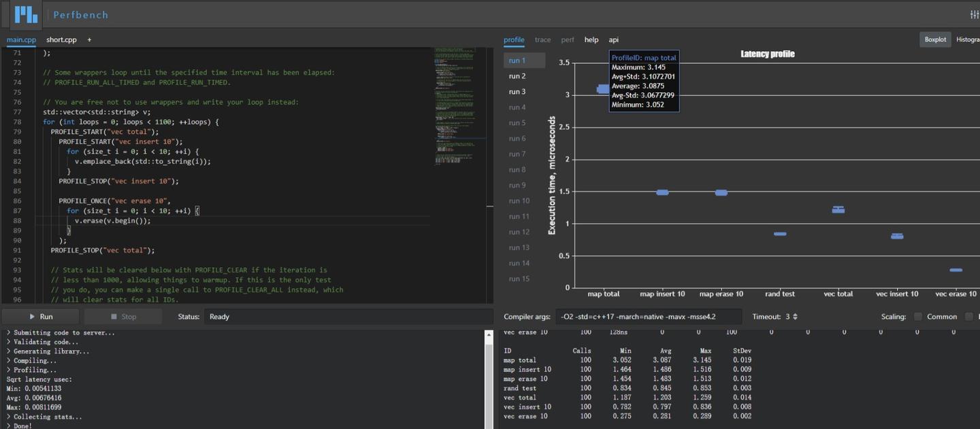Click the vec total boxplot marker
The width and height of the screenshot is (980, 429).
(x=838, y=209)
